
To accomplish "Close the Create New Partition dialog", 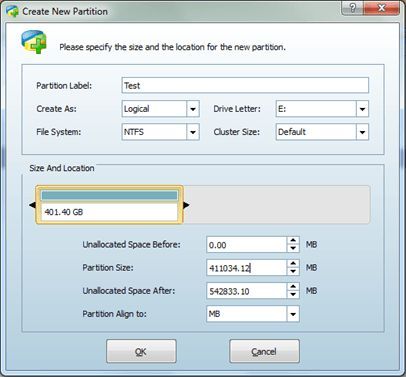I will coord(382,8).
